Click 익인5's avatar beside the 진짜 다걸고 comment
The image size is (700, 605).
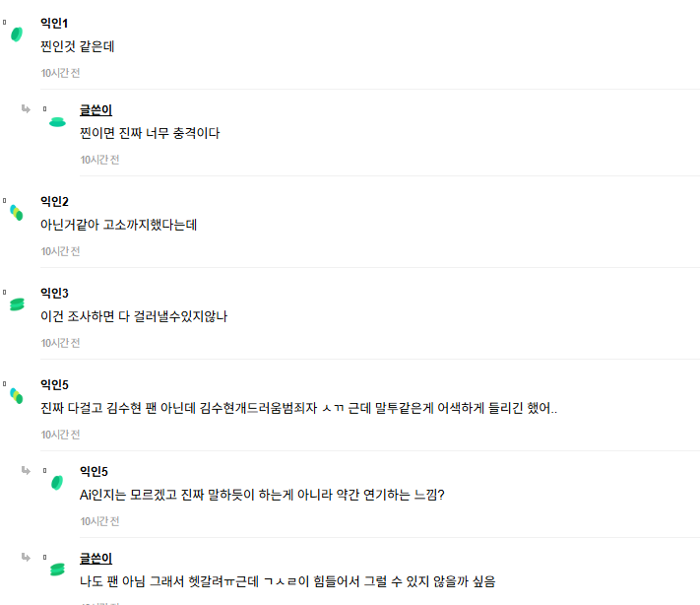[17, 396]
